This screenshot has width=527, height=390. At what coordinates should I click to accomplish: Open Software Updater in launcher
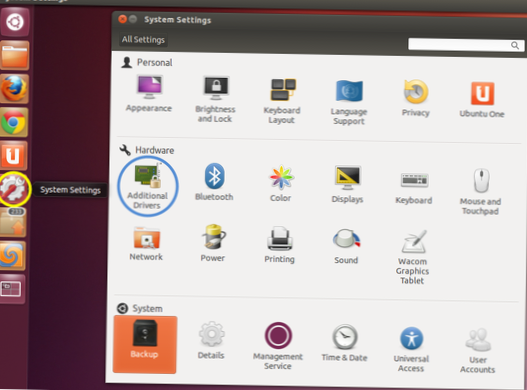pos(13,222)
